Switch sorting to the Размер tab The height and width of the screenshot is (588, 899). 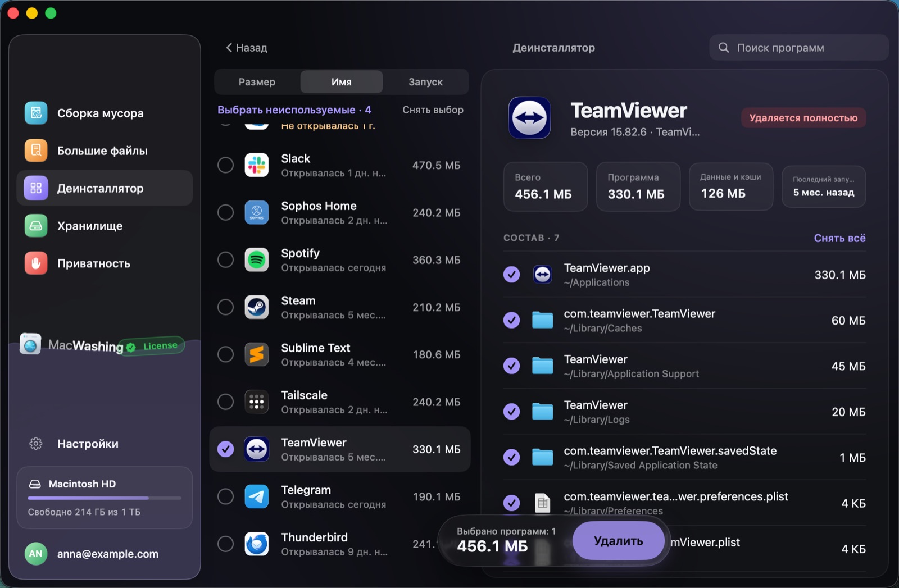(x=257, y=82)
